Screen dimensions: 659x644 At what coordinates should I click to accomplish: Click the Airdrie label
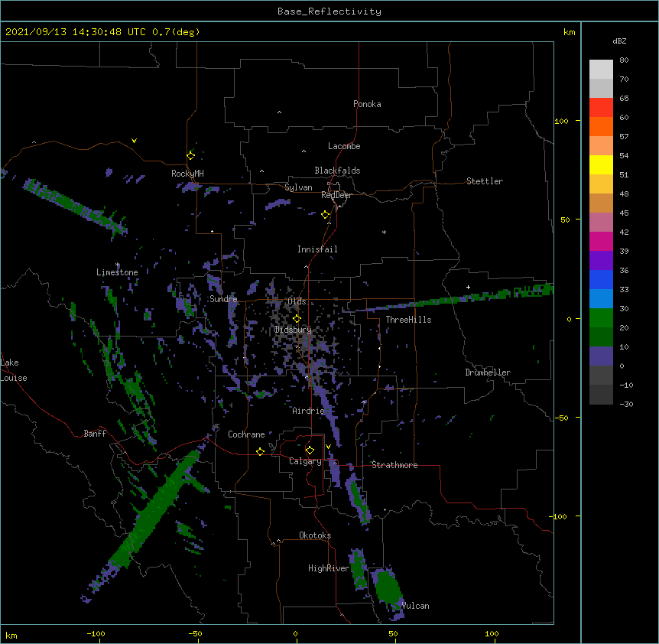coord(309,411)
